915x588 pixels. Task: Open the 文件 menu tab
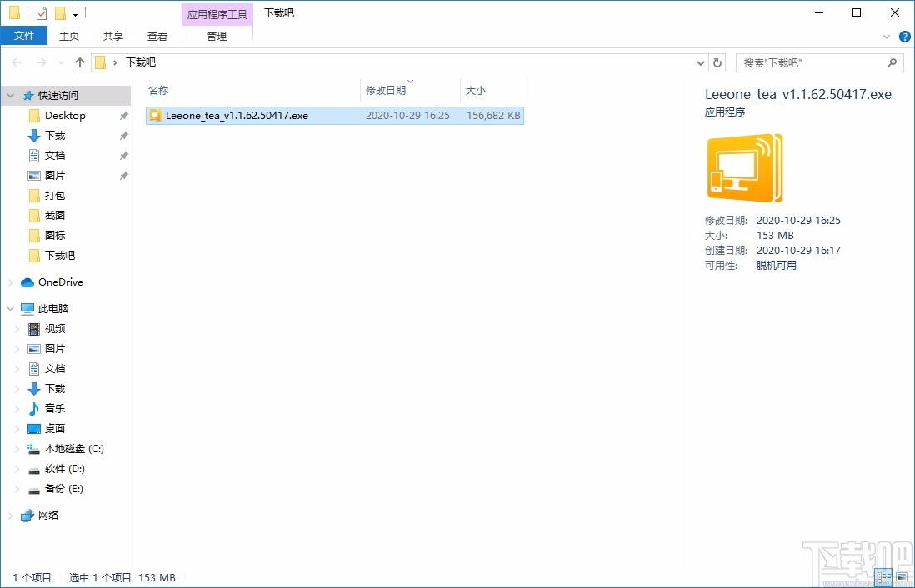pyautogui.click(x=24, y=36)
